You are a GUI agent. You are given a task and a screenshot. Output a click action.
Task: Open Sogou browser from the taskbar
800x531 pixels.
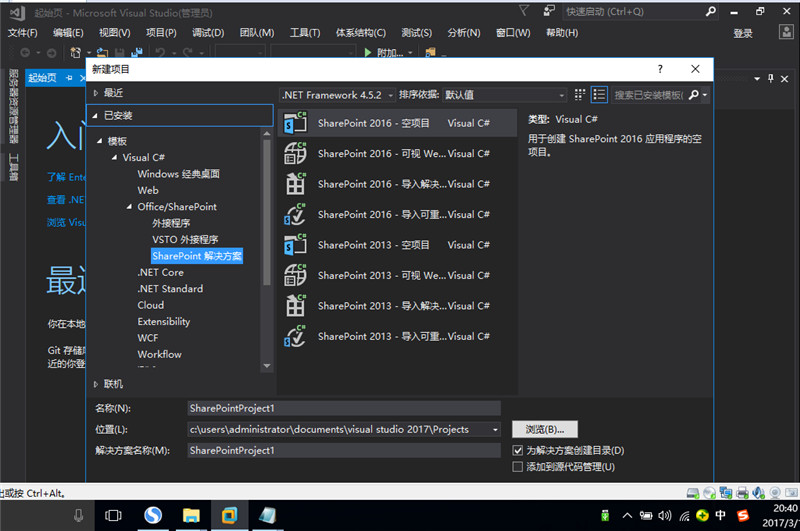point(153,515)
